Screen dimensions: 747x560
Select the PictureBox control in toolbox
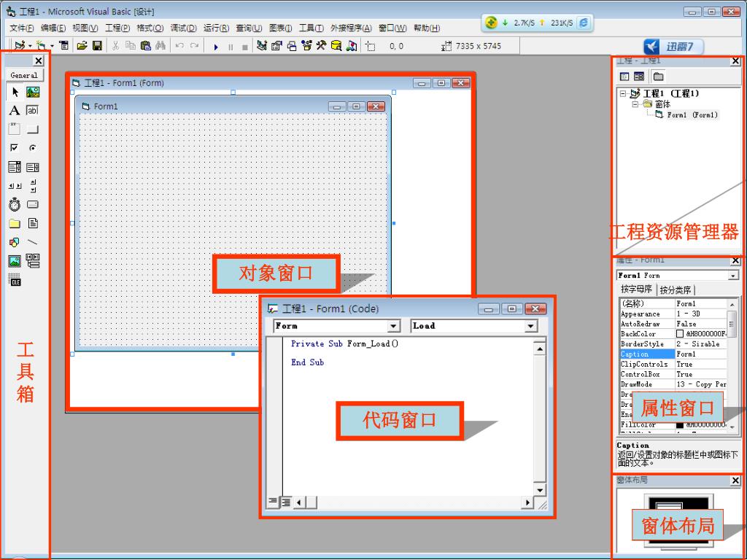tap(32, 92)
